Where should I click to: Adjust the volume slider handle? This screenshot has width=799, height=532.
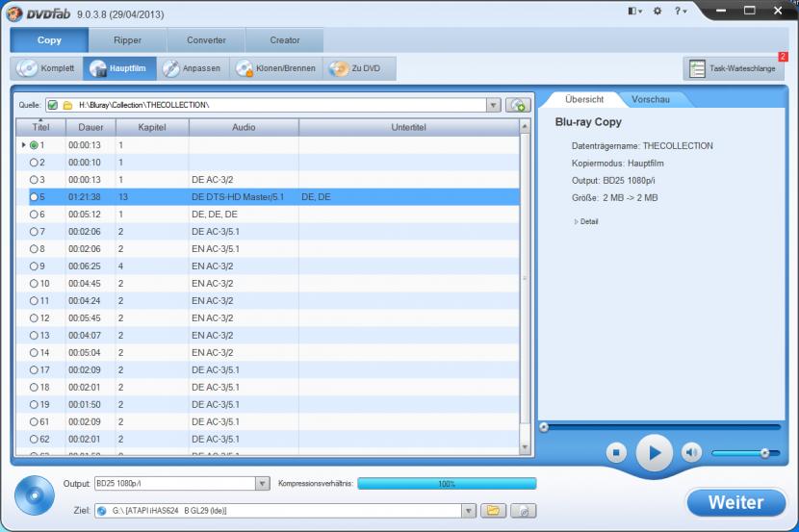click(x=764, y=452)
